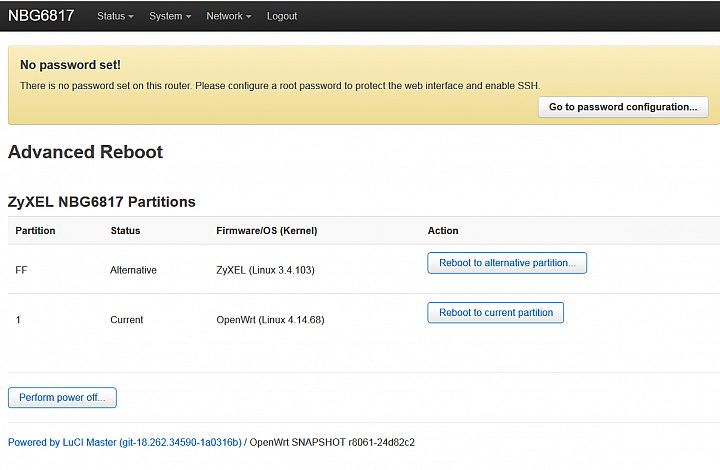Reboot to alternative partition
Viewport: 720px width, 470px height.
coord(507,263)
